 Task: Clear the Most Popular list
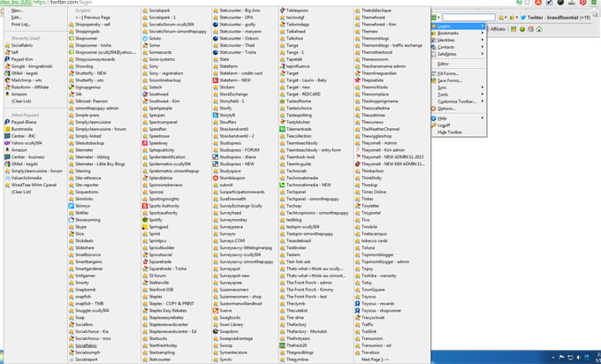(x=21, y=192)
